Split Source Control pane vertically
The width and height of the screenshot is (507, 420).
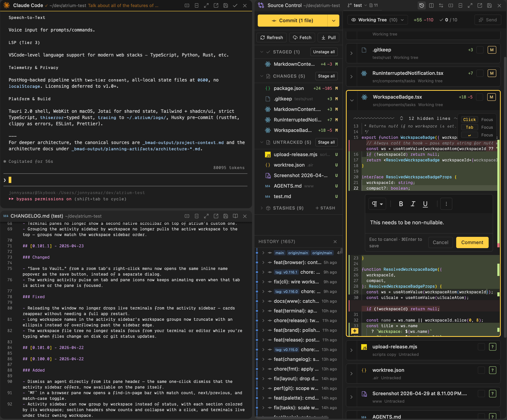451,5
